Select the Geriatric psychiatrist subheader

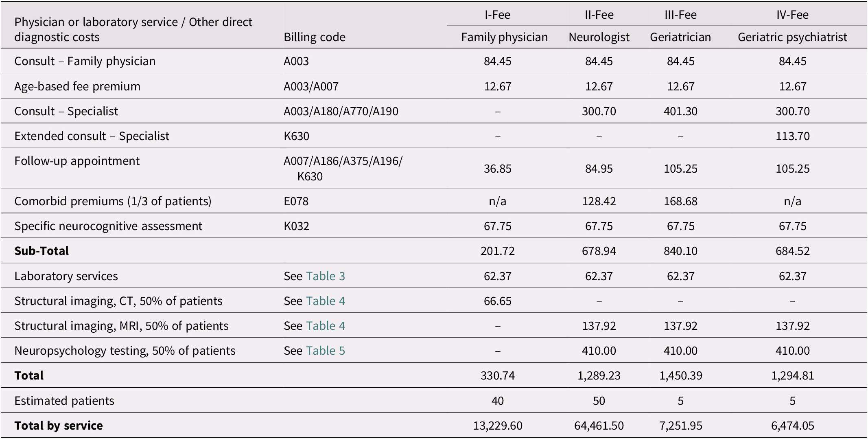(x=792, y=37)
